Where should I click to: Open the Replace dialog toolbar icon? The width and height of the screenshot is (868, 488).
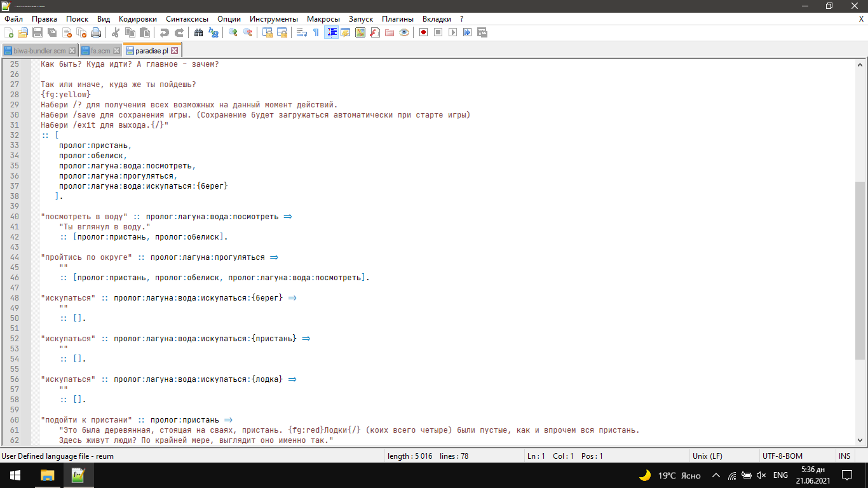point(214,32)
